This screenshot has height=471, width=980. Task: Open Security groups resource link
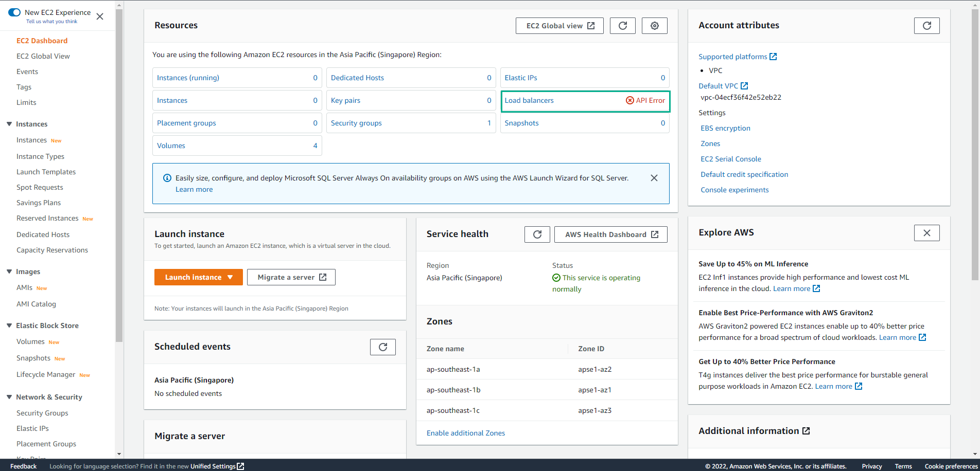(356, 123)
